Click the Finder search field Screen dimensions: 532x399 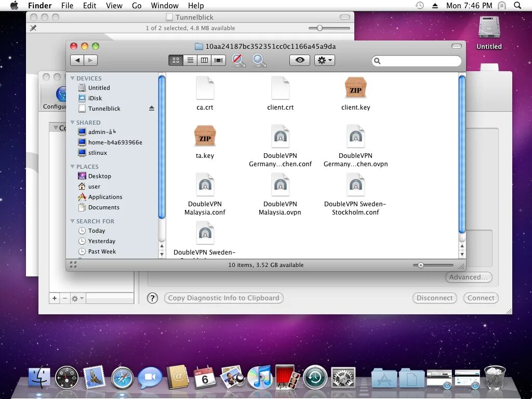point(417,61)
